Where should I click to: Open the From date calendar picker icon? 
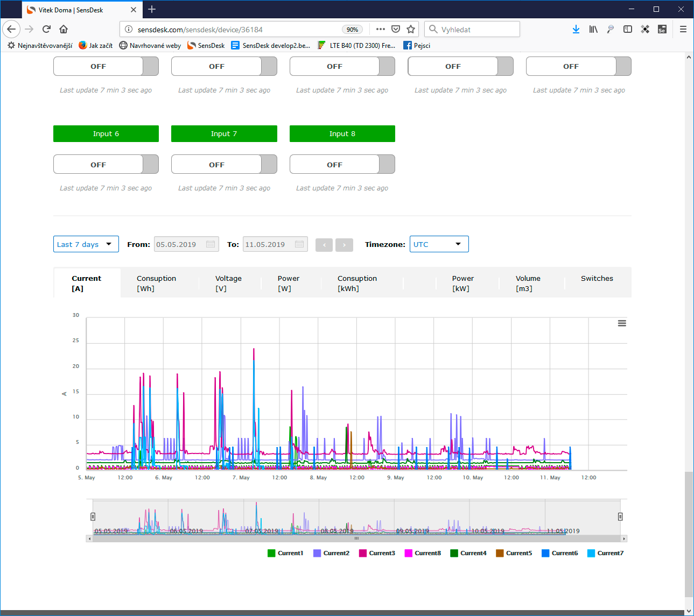point(211,244)
